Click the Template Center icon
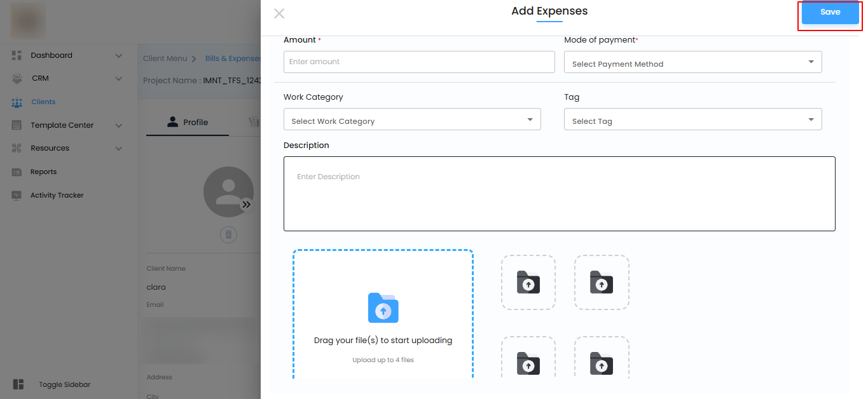The width and height of the screenshot is (868, 399). [x=17, y=126]
